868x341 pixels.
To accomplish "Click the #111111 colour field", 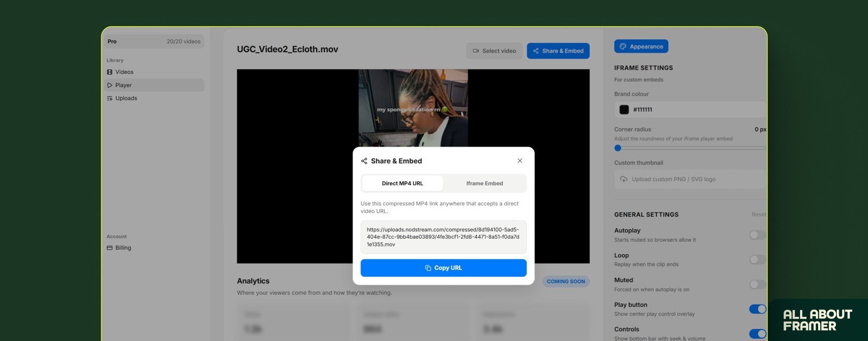I will pyautogui.click(x=690, y=110).
